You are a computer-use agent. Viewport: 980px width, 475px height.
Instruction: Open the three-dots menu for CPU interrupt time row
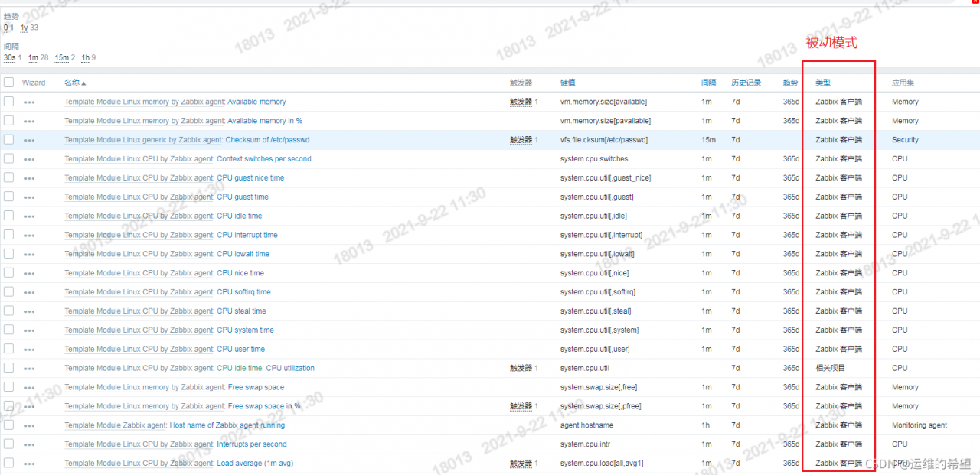(x=29, y=235)
